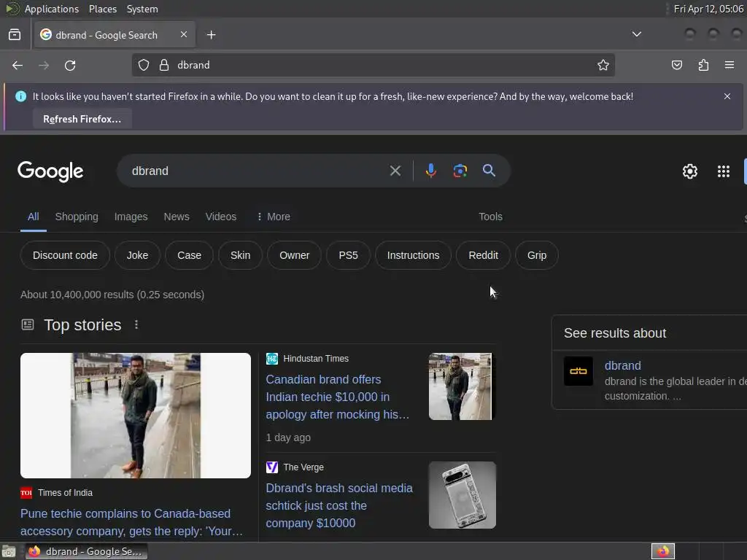Click the show desktop icon in taskbar
The width and height of the screenshot is (747, 560).
(9, 551)
